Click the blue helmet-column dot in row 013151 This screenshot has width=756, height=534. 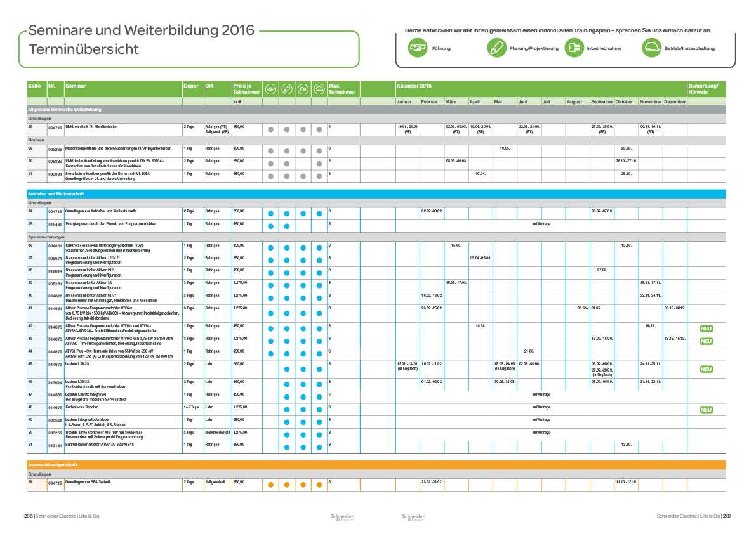319,447
